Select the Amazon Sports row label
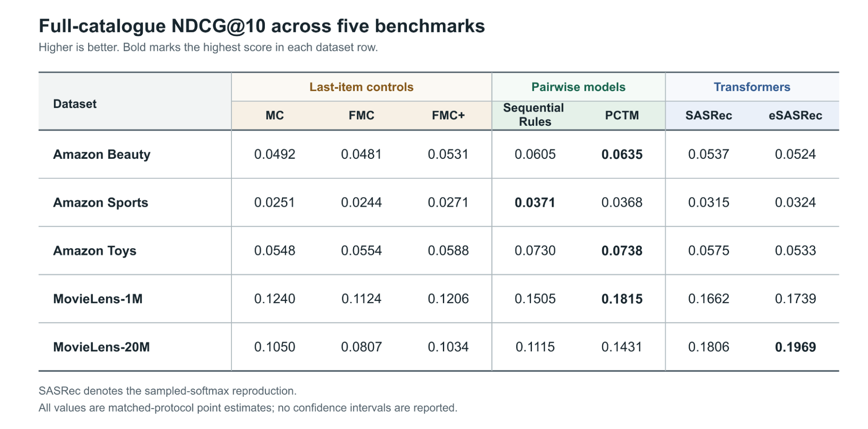Viewport: 868px width, 429px height. [100, 203]
